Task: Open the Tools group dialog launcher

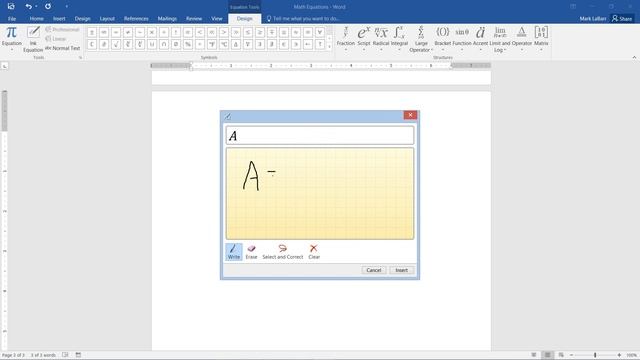Action: 80,58
